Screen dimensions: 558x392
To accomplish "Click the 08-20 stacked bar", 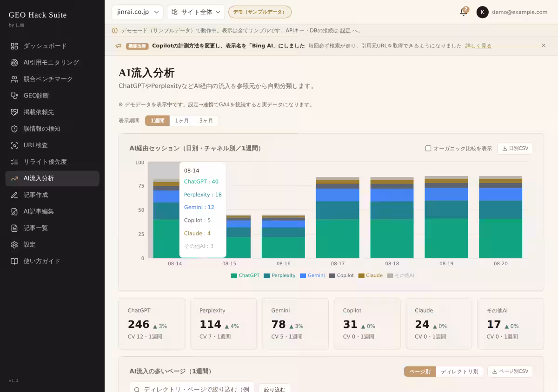I will 500,217.
